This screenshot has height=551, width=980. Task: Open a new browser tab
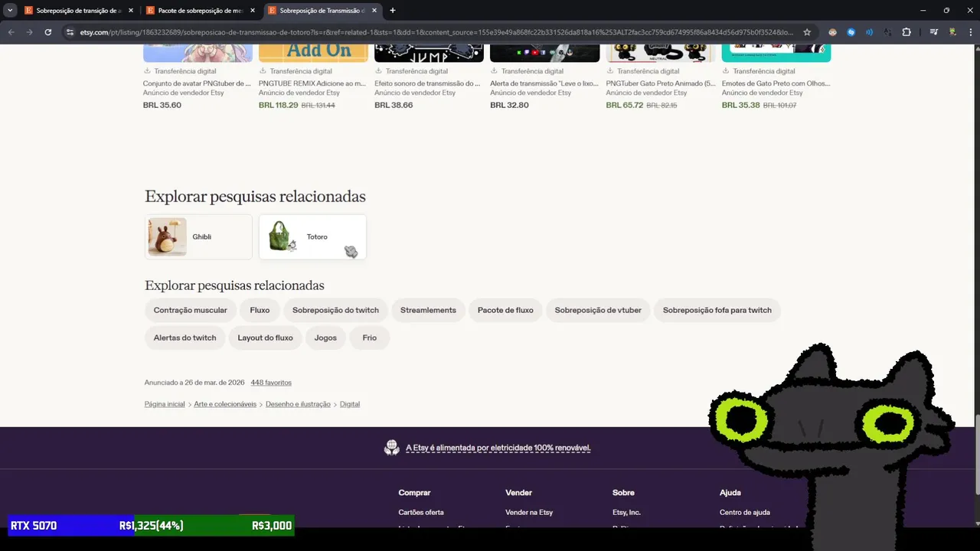tap(393, 11)
